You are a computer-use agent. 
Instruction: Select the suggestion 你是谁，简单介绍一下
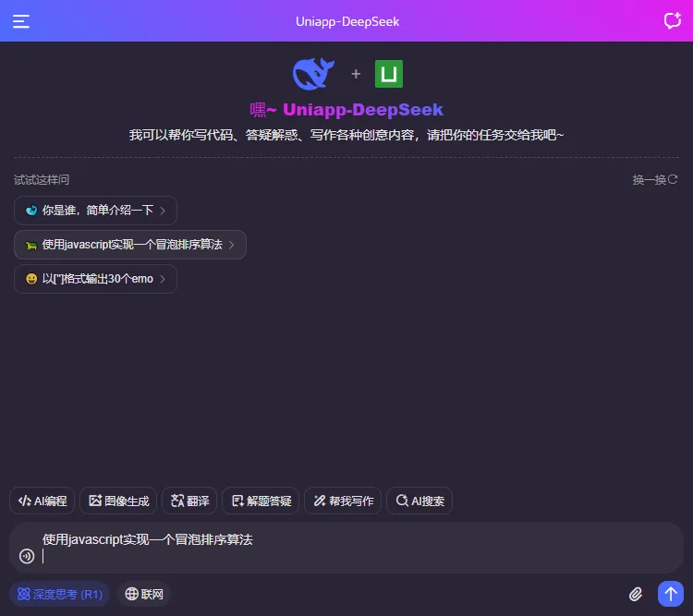coord(95,211)
